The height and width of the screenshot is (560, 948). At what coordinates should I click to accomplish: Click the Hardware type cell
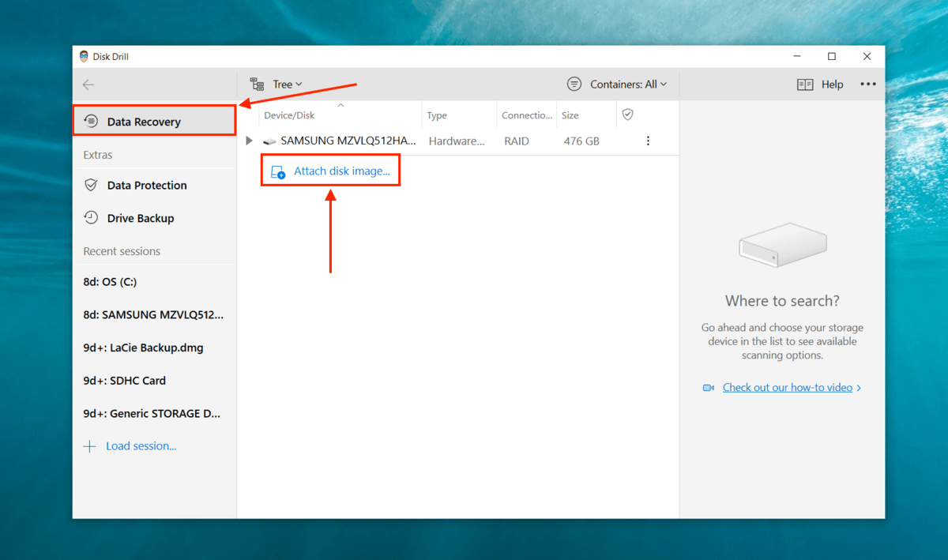pyautogui.click(x=457, y=141)
